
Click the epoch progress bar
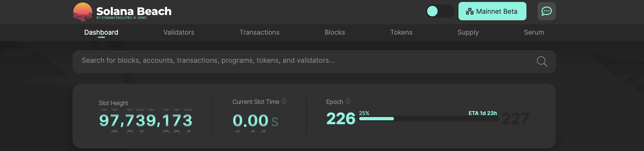pos(428,119)
